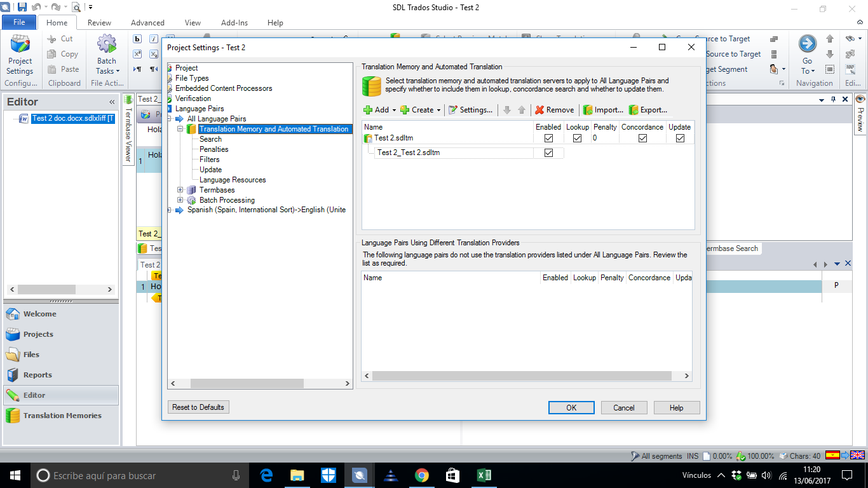868x488 pixels.
Task: Click Reset to Defaults
Action: click(198, 407)
